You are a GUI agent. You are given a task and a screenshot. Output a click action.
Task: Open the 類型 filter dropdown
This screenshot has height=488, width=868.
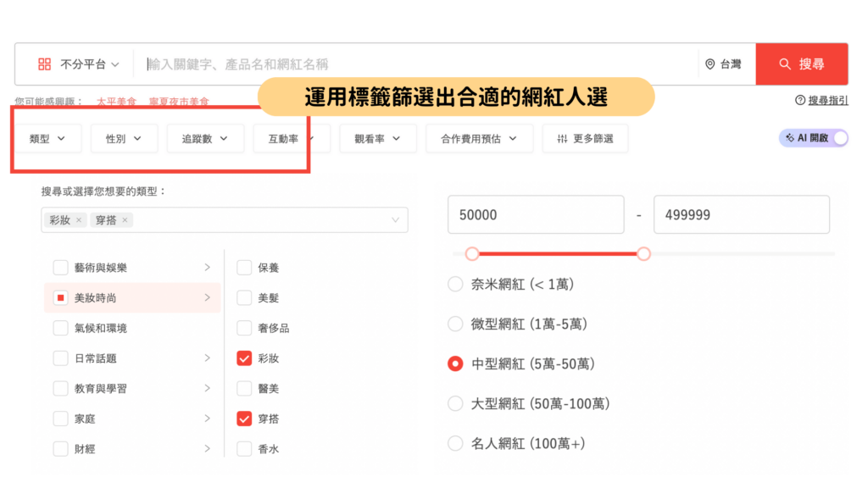click(47, 139)
